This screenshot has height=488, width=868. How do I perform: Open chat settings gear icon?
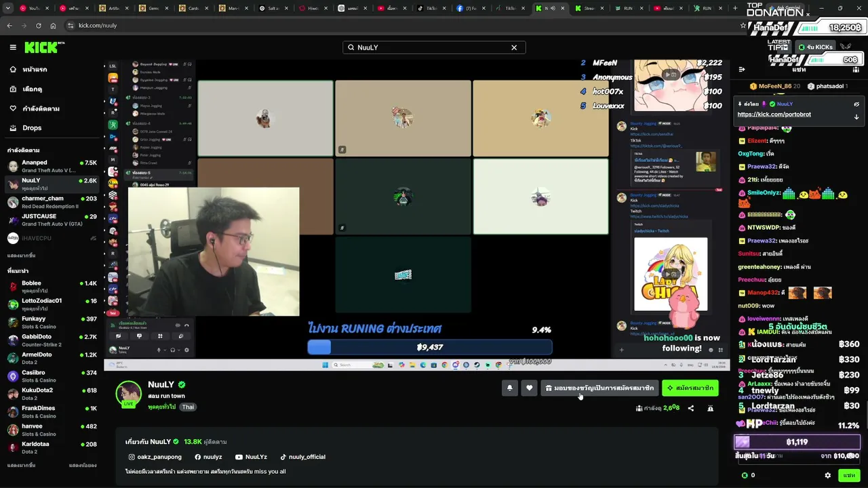click(x=827, y=475)
